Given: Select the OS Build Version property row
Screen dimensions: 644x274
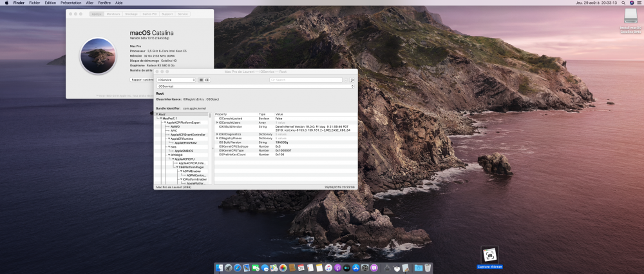Looking at the screenshot, I should tap(285, 142).
